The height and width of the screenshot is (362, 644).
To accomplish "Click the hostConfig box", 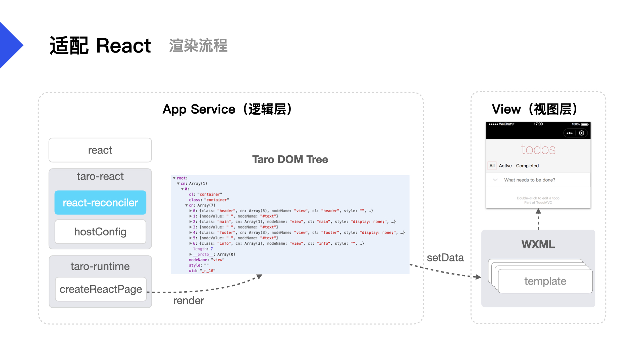I will (x=100, y=232).
